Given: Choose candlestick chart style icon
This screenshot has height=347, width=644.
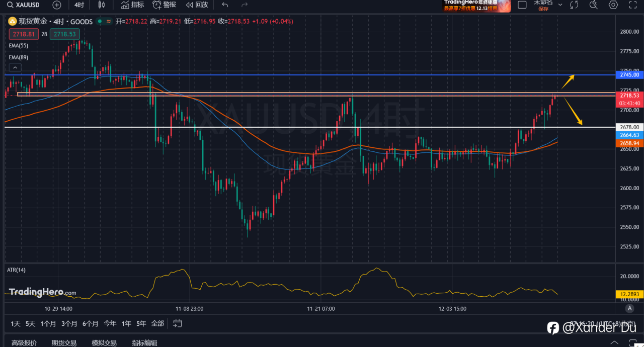Looking at the screenshot, I should click(102, 5).
